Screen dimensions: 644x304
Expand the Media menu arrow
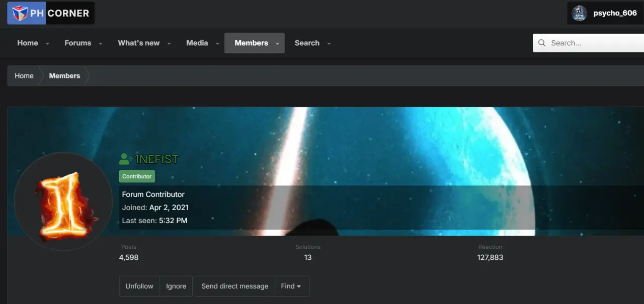(217, 44)
